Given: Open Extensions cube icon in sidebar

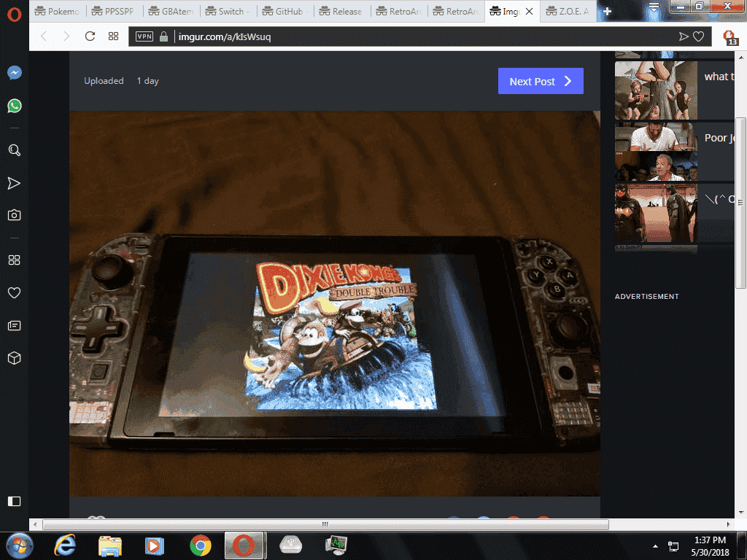Looking at the screenshot, I should click(x=15, y=358).
